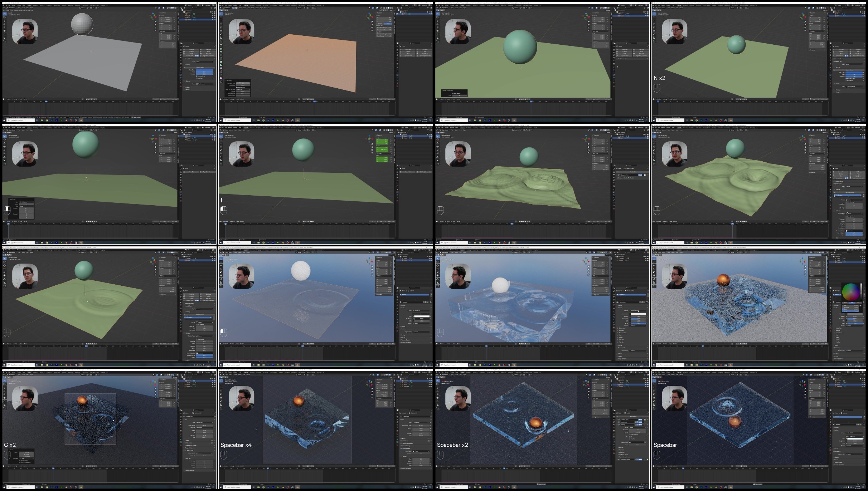In the color wheel frame, click the Roughness slider

tap(855, 319)
